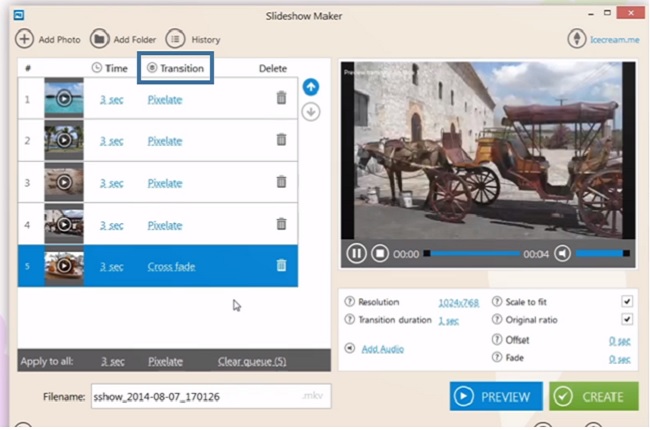
Task: Change slide 1 time of 3 sec
Action: (112, 100)
